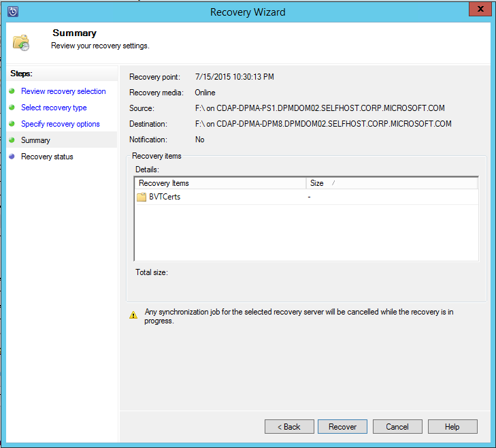Click green bullet beside Select recovery type
This screenshot has height=448, width=496.
click(12, 108)
